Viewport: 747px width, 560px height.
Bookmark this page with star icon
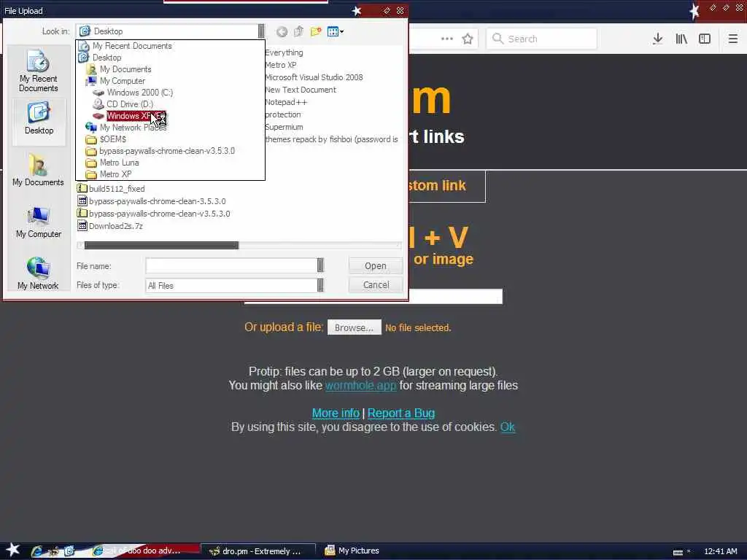tap(468, 39)
